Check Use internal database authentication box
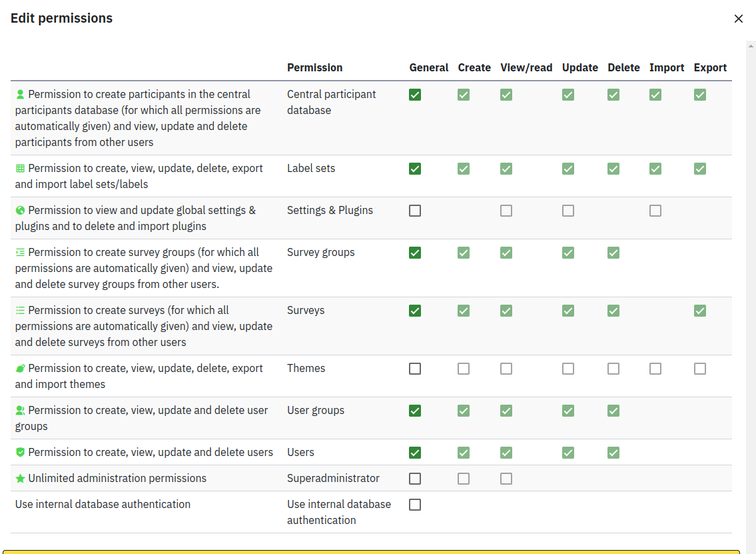756x554 pixels. click(415, 505)
